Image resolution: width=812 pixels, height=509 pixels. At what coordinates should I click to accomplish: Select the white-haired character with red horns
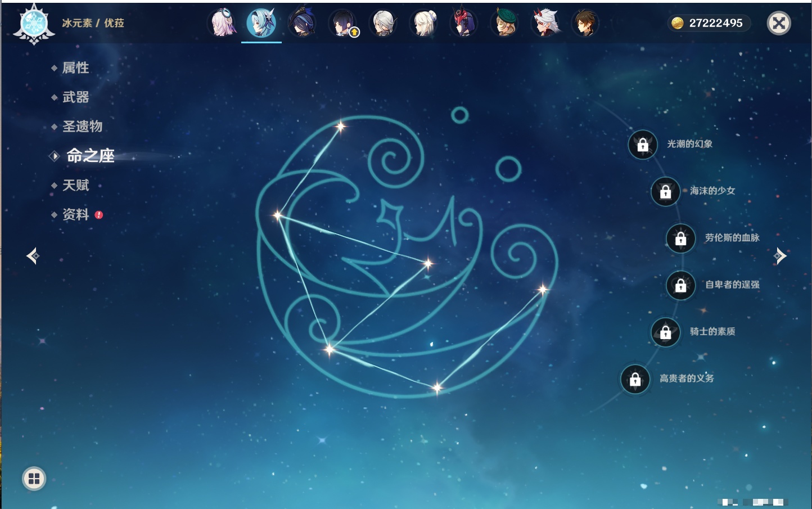tap(545, 23)
